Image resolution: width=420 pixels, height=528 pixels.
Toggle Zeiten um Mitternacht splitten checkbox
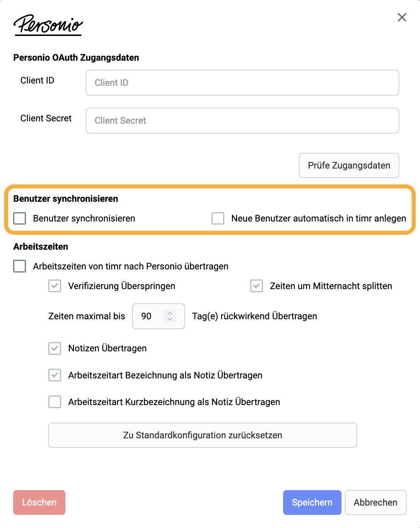(x=257, y=286)
